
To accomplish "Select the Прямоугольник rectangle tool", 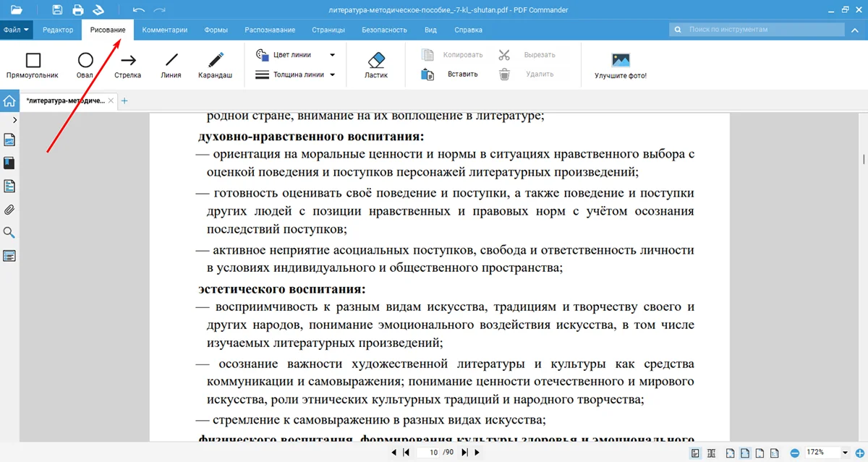I will pyautogui.click(x=33, y=64).
